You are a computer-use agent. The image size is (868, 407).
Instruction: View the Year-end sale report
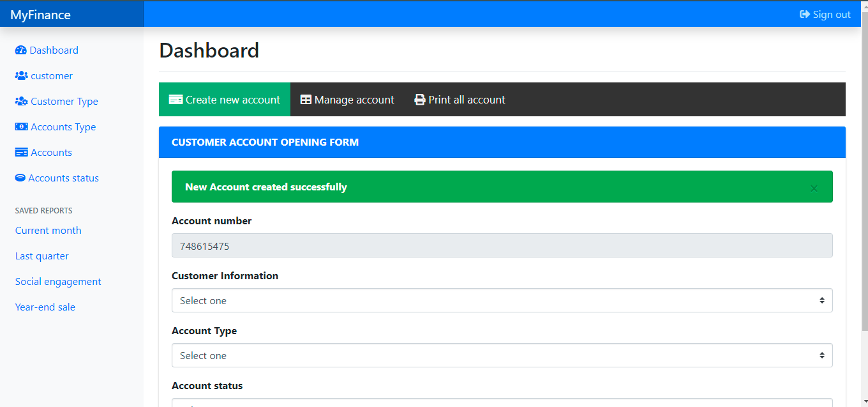(45, 307)
